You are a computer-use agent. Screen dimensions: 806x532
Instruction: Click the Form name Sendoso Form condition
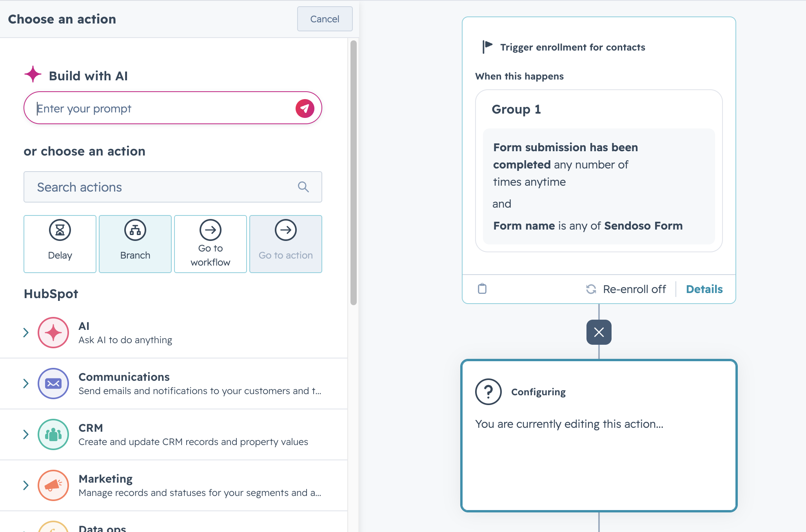click(x=588, y=226)
